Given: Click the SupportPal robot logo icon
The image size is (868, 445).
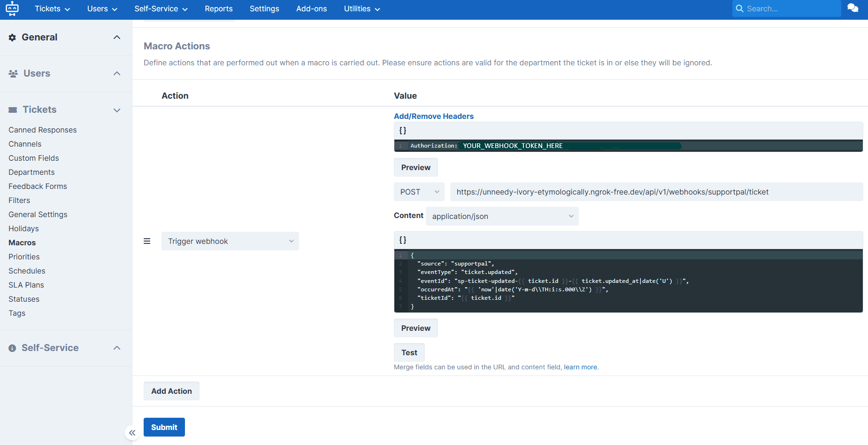Looking at the screenshot, I should pyautogui.click(x=12, y=8).
